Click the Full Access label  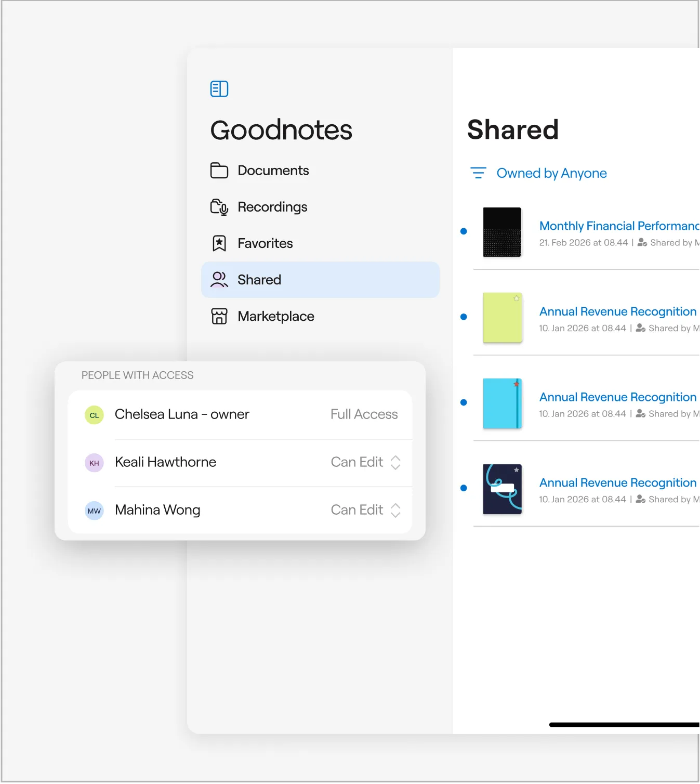click(364, 414)
